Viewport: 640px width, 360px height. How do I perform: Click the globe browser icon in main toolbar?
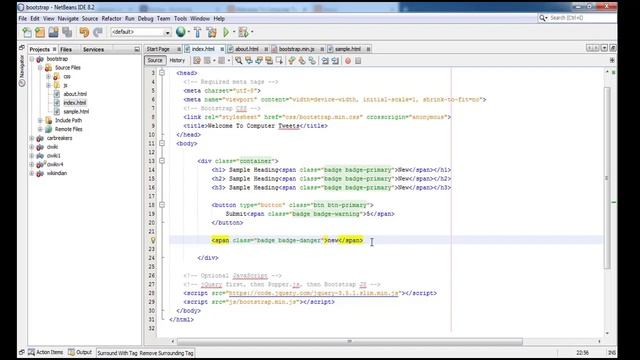180,32
